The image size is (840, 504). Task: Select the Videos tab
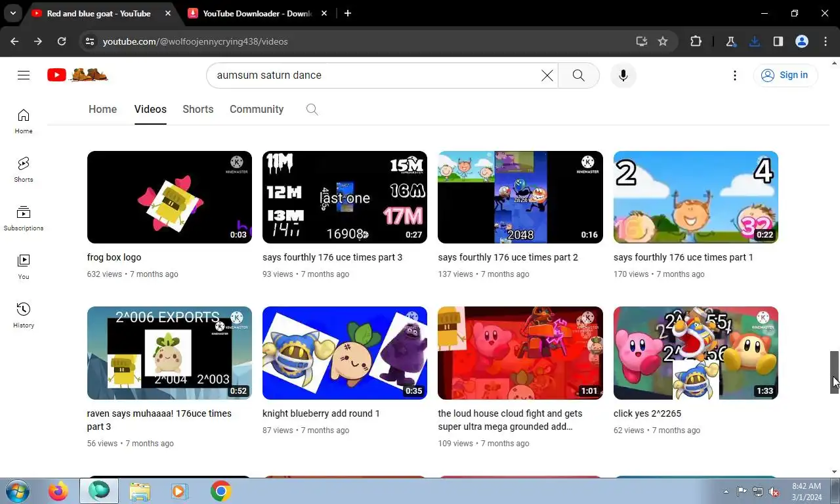[x=150, y=110]
